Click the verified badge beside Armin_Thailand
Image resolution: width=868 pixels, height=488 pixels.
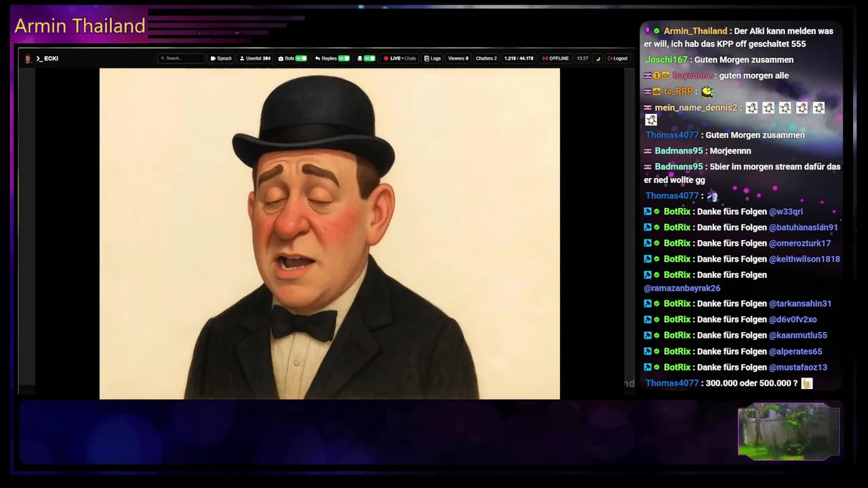656,31
